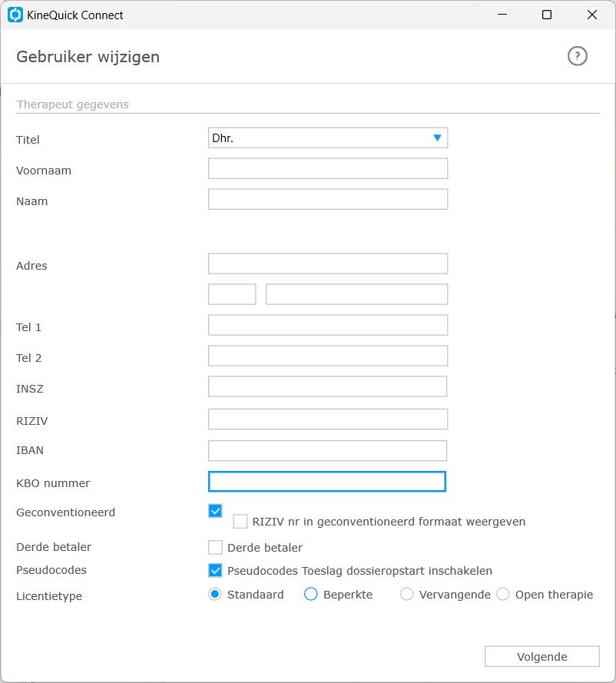
Task: Tick the Derde betaler checkbox
Action: tap(215, 548)
